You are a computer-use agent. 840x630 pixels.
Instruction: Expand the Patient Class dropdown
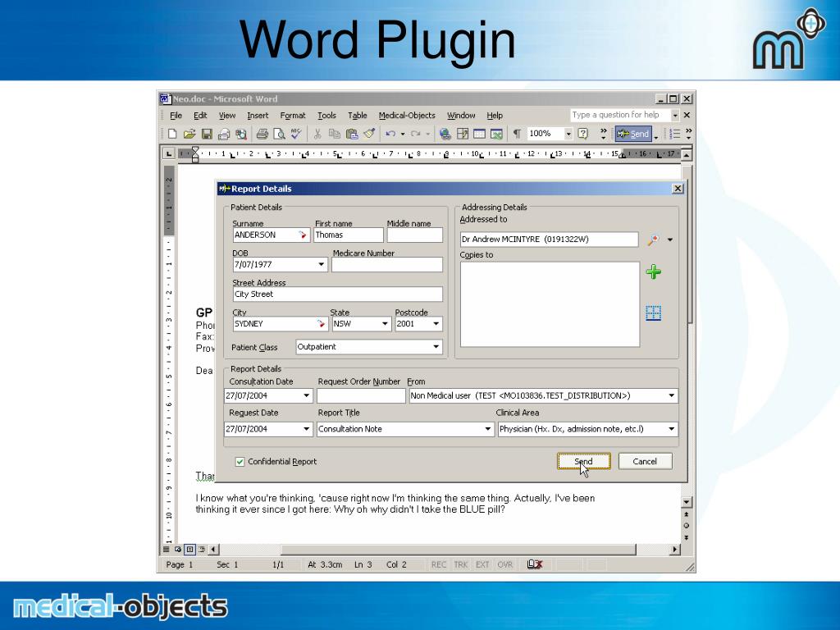coord(436,347)
